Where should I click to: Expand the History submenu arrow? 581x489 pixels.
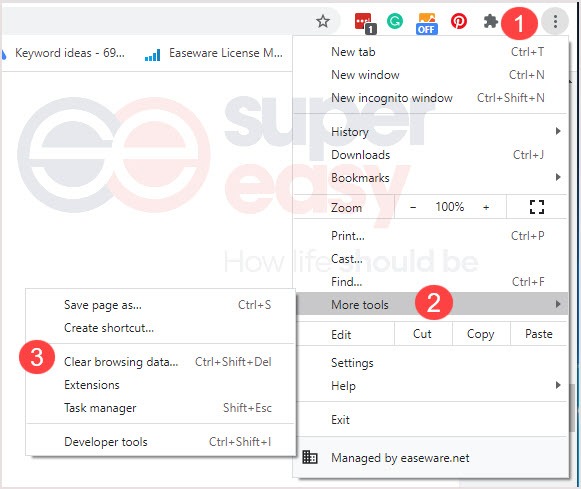[x=558, y=131]
